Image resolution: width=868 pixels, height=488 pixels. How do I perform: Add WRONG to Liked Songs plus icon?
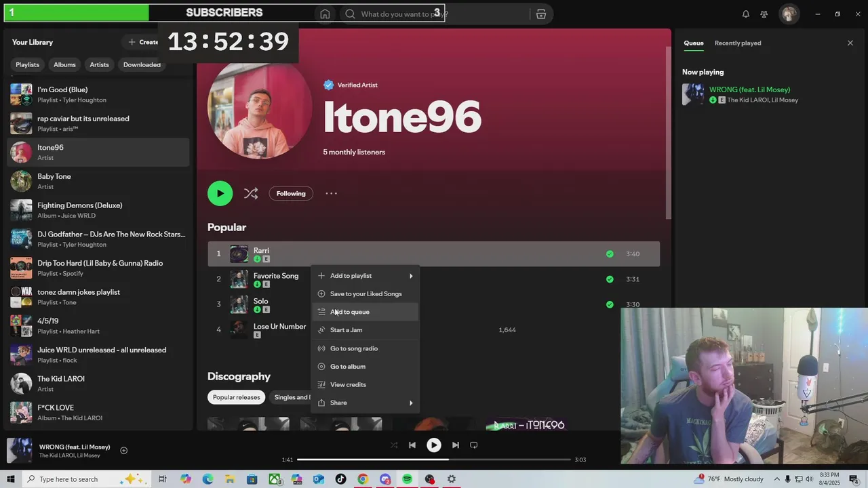(x=123, y=451)
